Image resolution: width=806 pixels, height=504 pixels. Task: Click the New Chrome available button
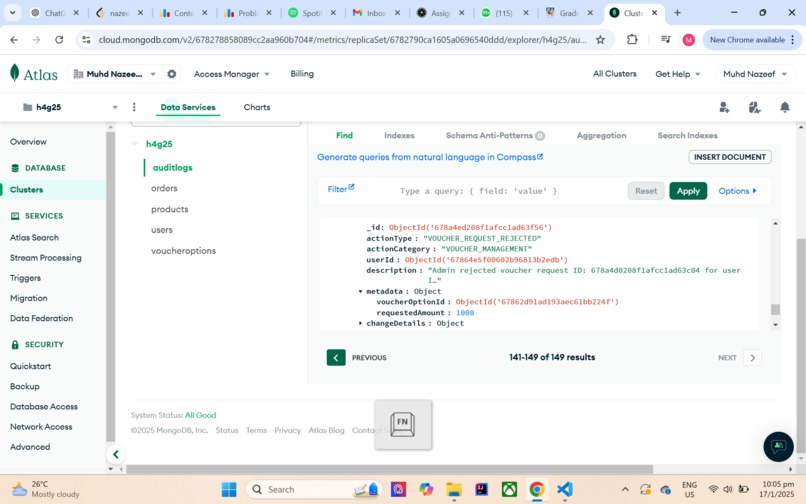click(752, 40)
